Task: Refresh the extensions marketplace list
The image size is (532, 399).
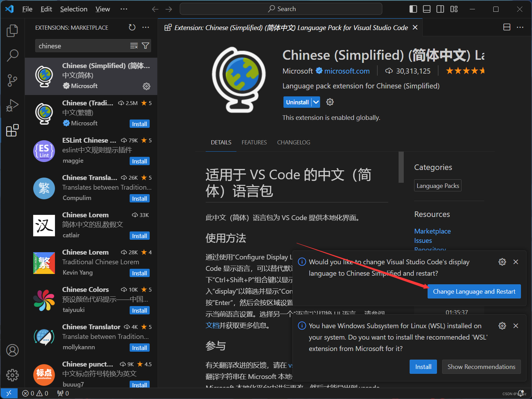Action: click(x=132, y=27)
